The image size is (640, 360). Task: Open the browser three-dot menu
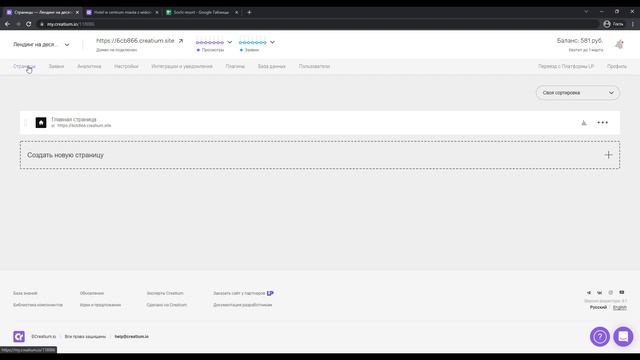pyautogui.click(x=633, y=24)
